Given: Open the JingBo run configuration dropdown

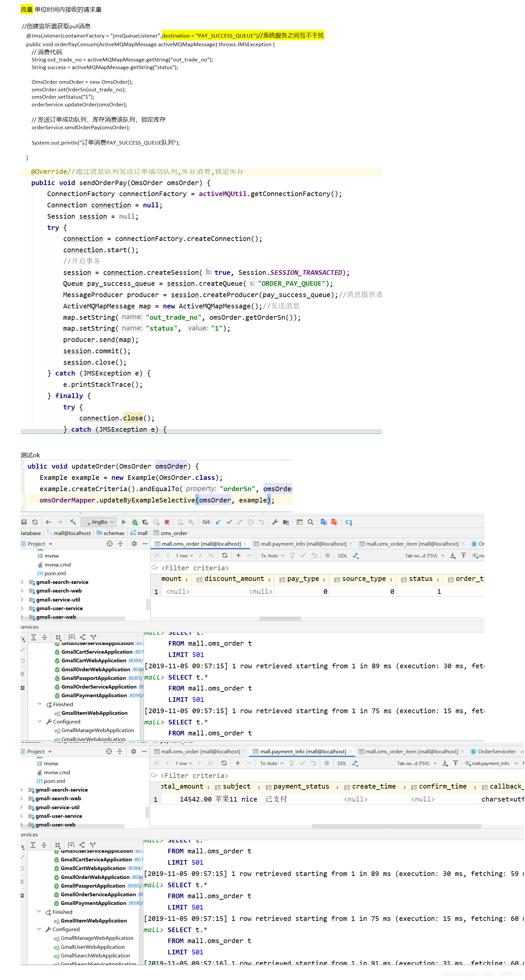Looking at the screenshot, I should 99,522.
